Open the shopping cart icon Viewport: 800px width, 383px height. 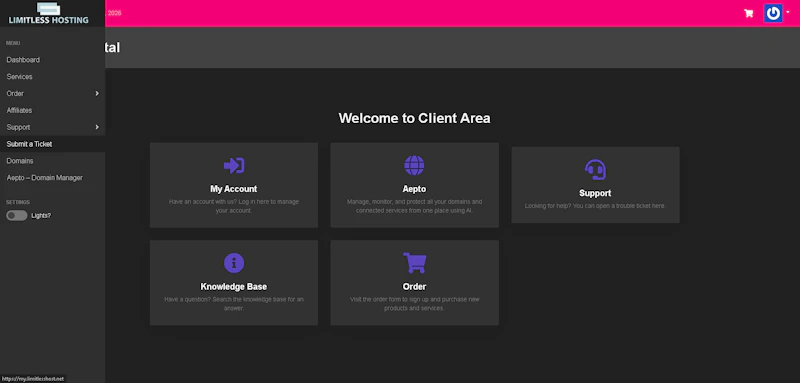748,13
